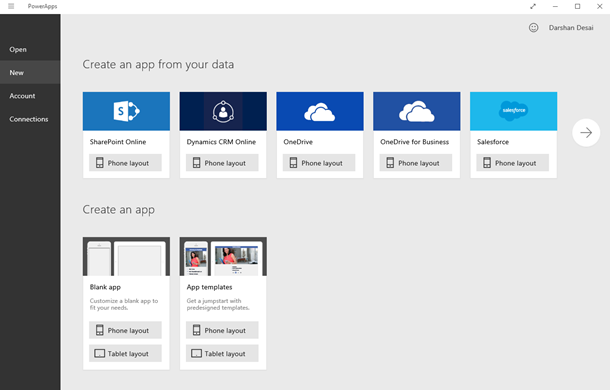The width and height of the screenshot is (610, 390).
Task: Click the OneDrive cloud logo tile
Action: [320, 111]
